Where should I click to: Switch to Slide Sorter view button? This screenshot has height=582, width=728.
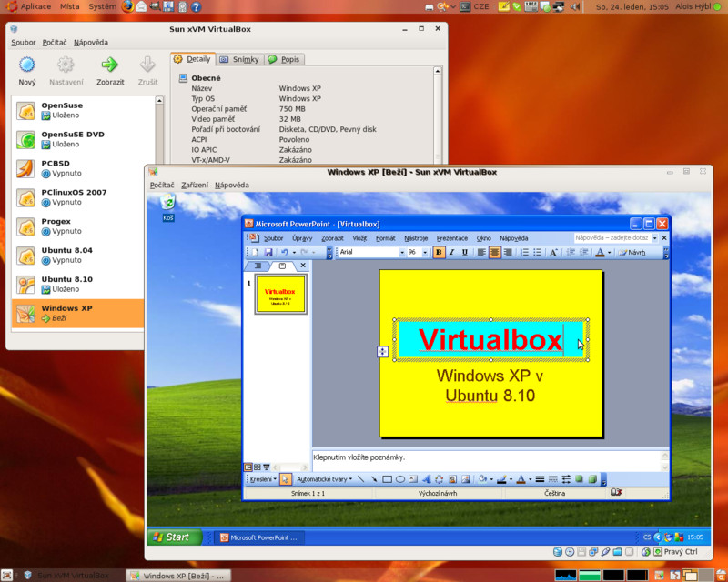[258, 467]
